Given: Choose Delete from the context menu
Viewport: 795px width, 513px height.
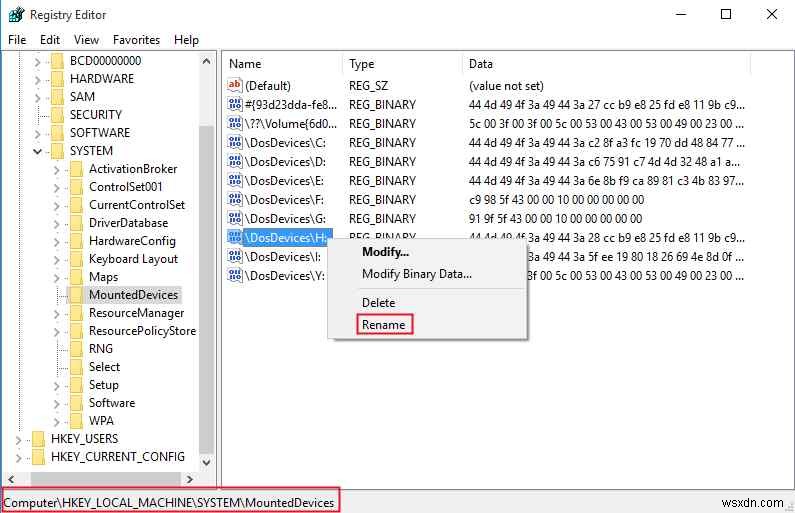Looking at the screenshot, I should (x=378, y=303).
